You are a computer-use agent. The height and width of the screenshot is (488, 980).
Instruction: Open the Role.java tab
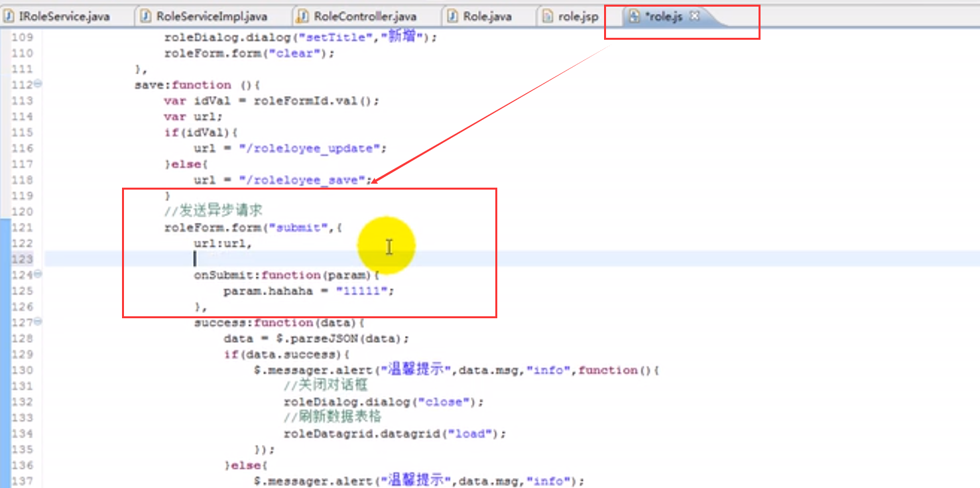[488, 17]
